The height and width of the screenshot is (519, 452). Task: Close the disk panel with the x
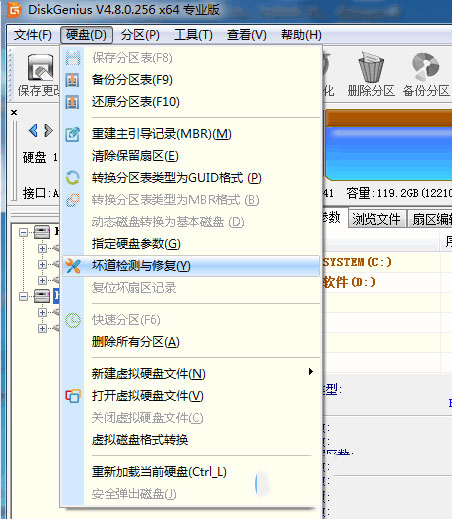14,112
